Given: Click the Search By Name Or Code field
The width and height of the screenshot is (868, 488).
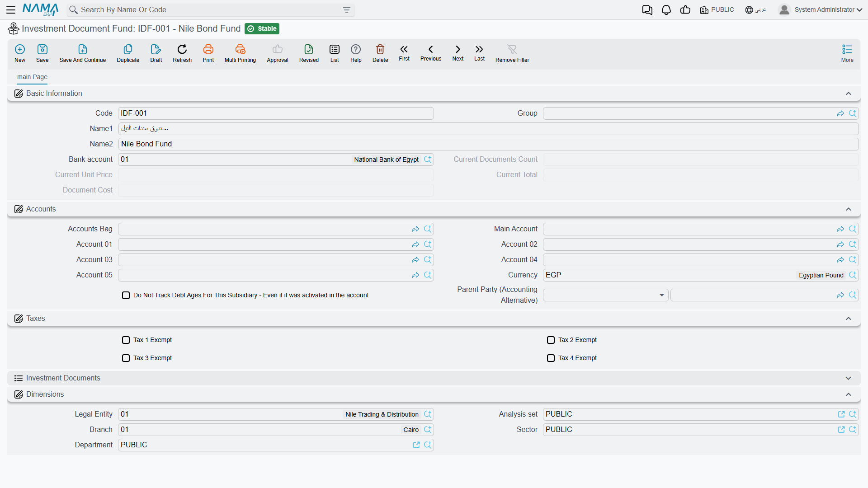Looking at the screenshot, I should click(x=210, y=10).
